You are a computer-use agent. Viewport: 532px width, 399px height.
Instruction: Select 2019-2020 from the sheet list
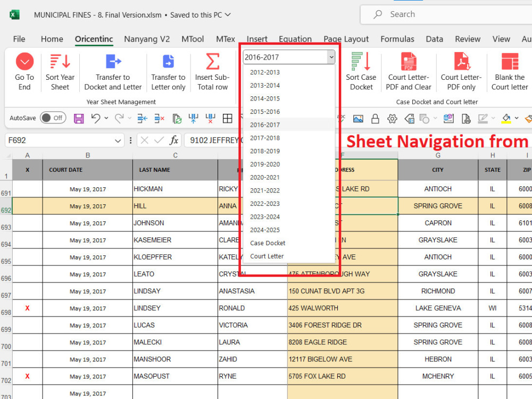265,164
